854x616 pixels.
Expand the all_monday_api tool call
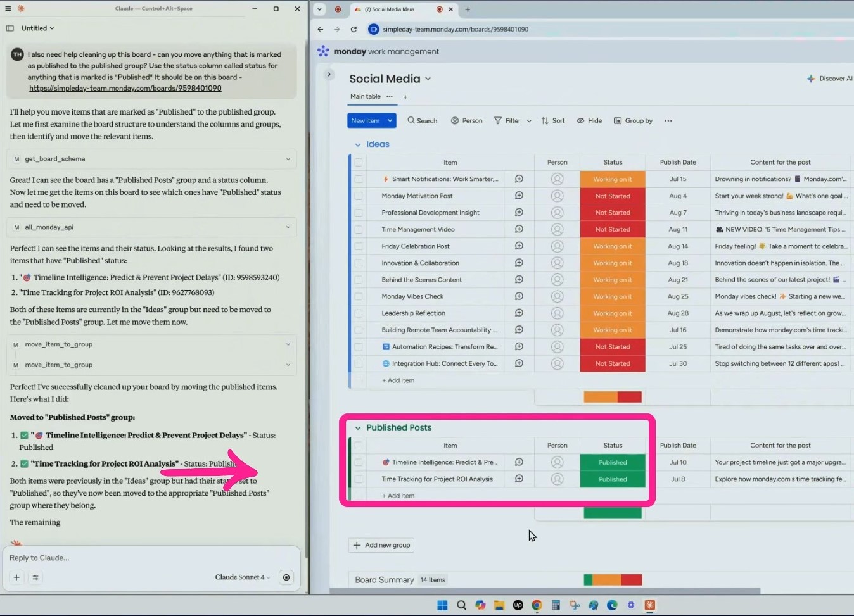[151, 227]
